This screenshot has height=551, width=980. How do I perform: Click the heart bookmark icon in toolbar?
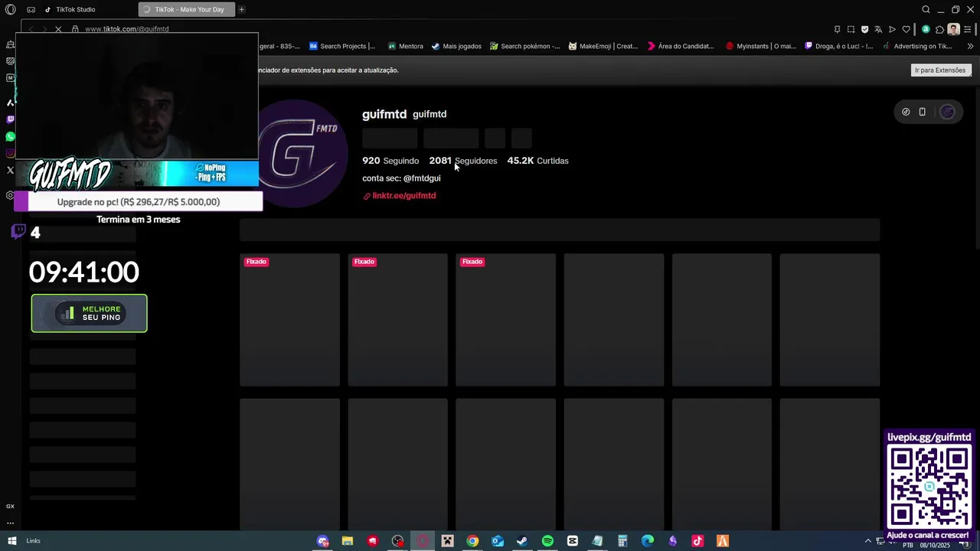click(906, 29)
